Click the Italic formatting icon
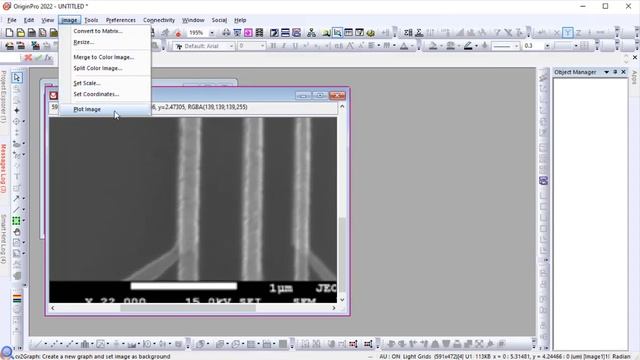This screenshot has height=360, width=640. click(x=284, y=46)
